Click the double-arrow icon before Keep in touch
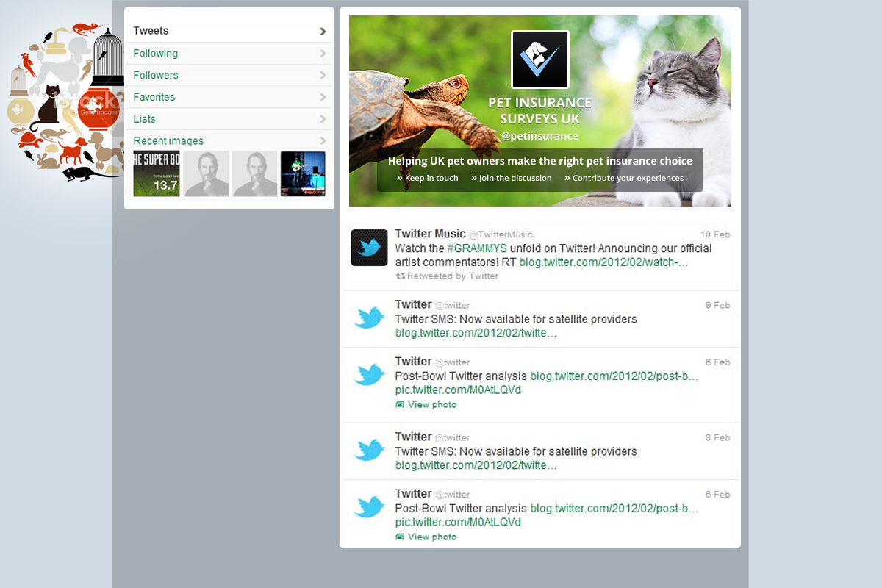 [400, 178]
